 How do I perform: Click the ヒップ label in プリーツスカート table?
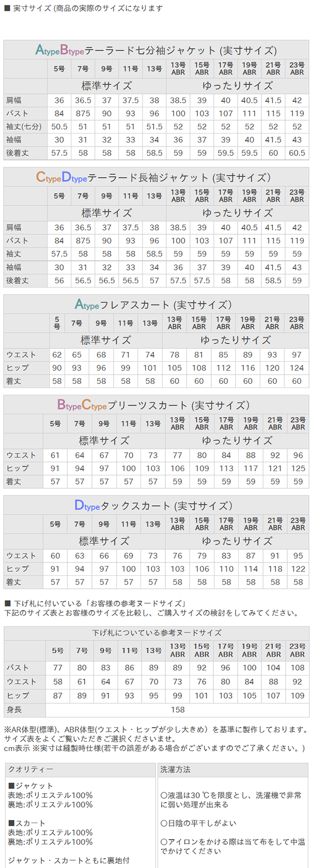pyautogui.click(x=18, y=469)
